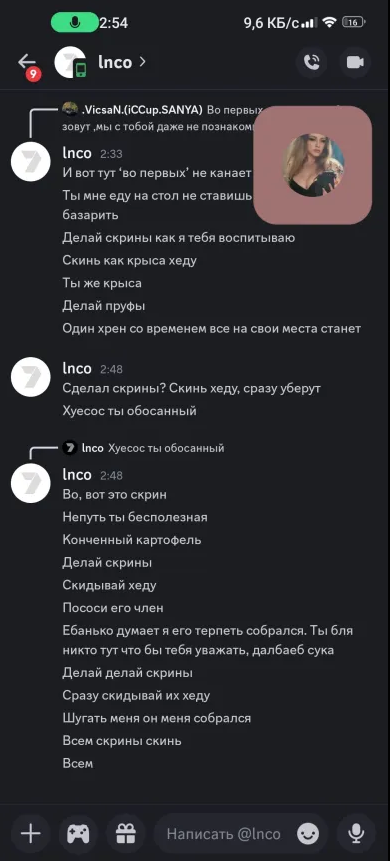Open the gift icon in message bar

pos(126,834)
